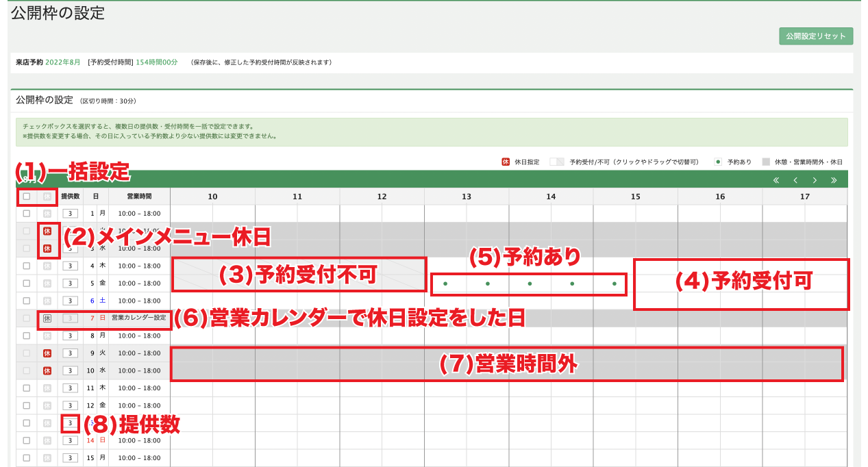Toggle 休 holiday icon for day 6 土
868x467 pixels.
(47, 301)
